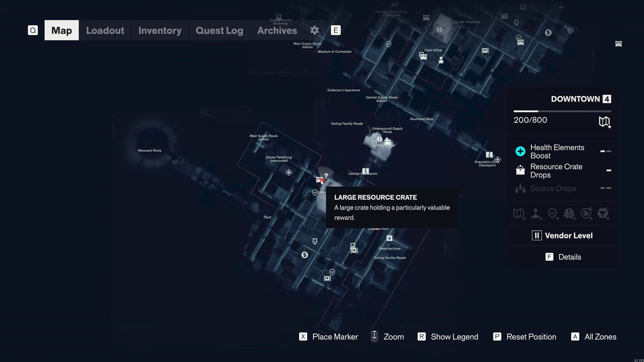The height and width of the screenshot is (362, 644).
Task: Click the Southeast Gate label
Action: tap(421, 119)
